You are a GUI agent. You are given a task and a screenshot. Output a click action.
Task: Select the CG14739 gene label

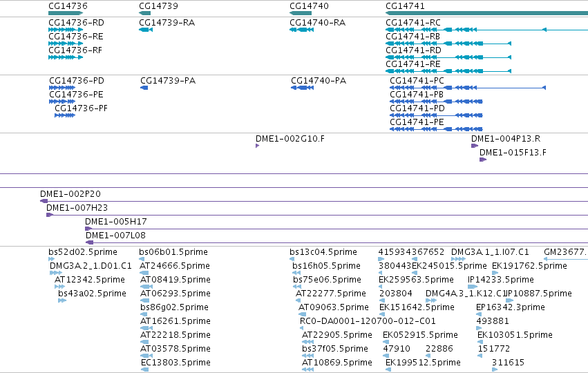pyautogui.click(x=158, y=6)
